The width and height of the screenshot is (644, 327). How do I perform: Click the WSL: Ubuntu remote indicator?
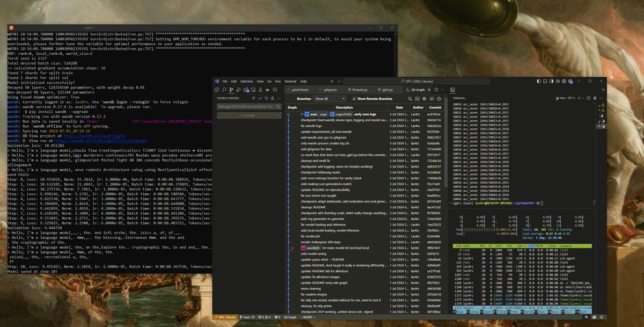[x=225, y=317]
